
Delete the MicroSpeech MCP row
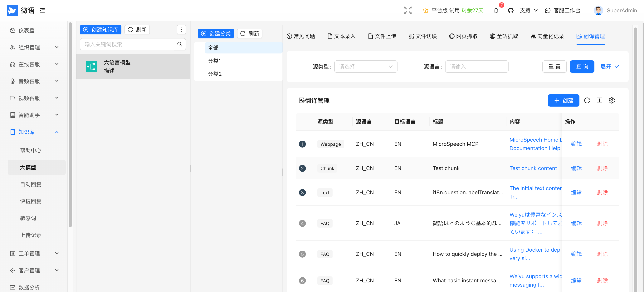tap(602, 144)
